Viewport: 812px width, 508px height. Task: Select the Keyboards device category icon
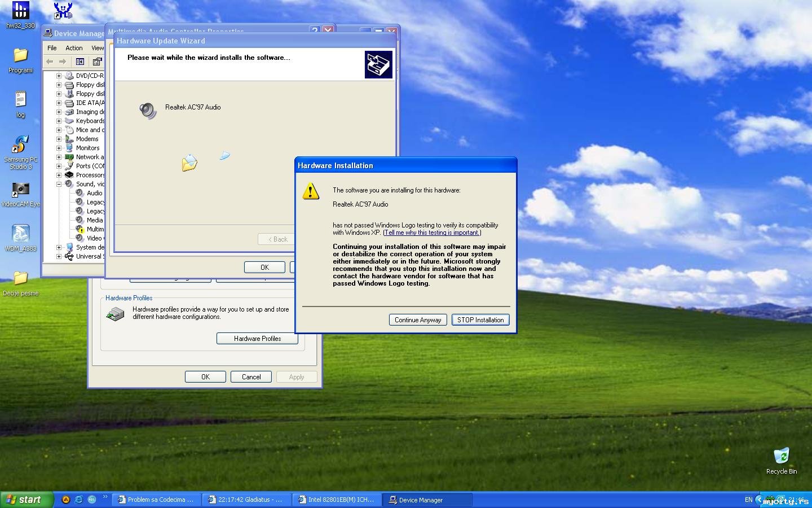(69, 121)
